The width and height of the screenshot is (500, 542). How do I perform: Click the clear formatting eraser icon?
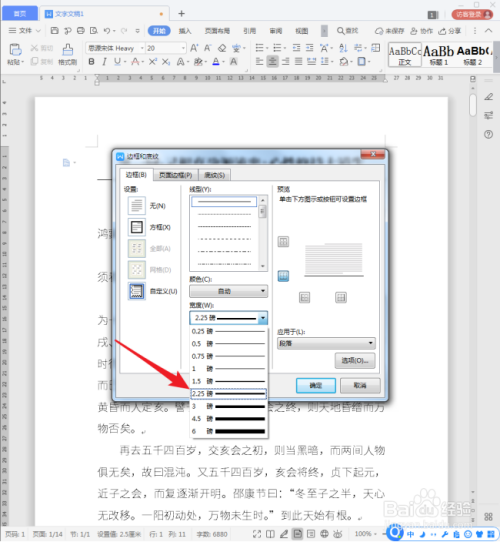pos(222,48)
